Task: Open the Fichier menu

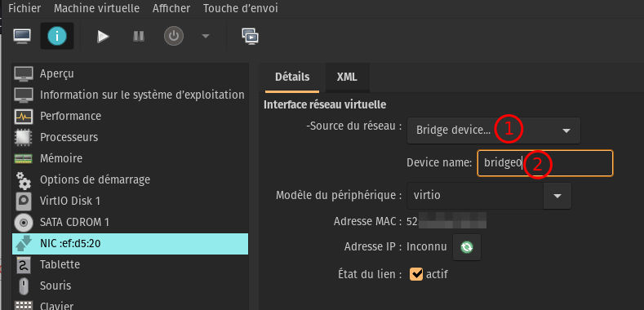Action: pyautogui.click(x=24, y=8)
